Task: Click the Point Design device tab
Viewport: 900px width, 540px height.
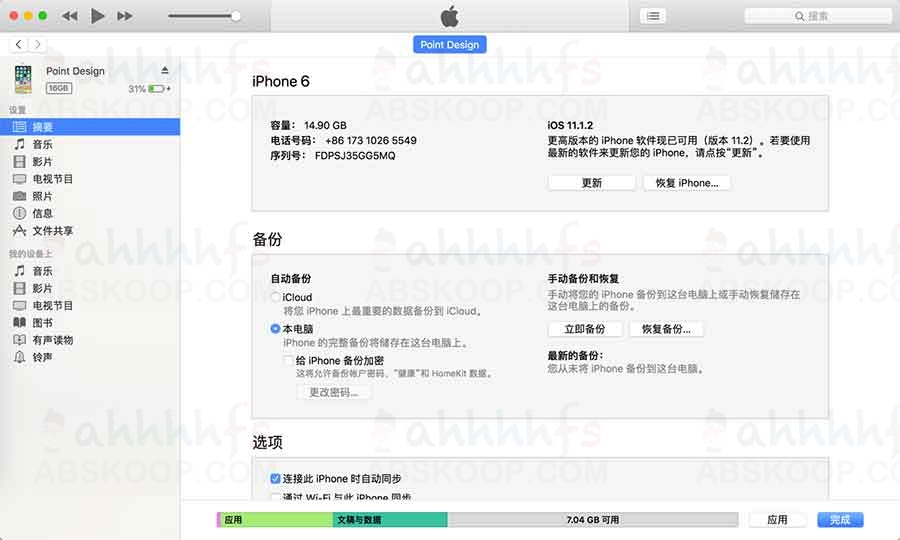Action: tap(449, 45)
